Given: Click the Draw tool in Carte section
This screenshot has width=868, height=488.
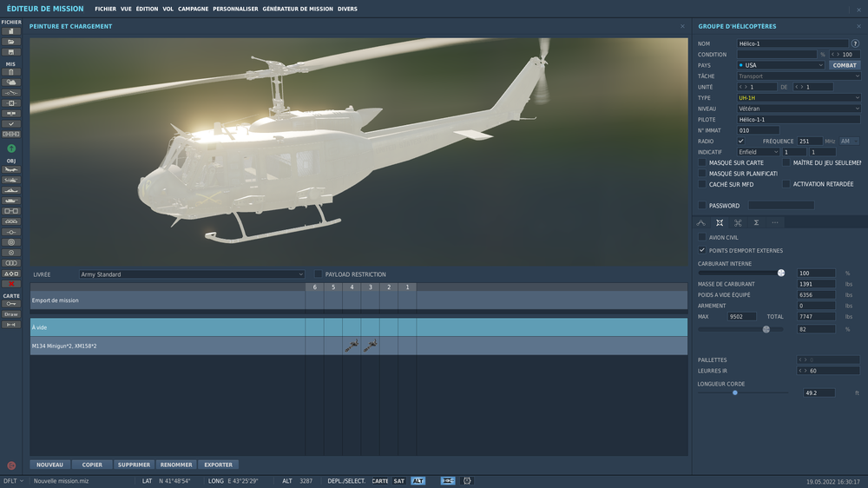Looking at the screenshot, I should (11, 314).
